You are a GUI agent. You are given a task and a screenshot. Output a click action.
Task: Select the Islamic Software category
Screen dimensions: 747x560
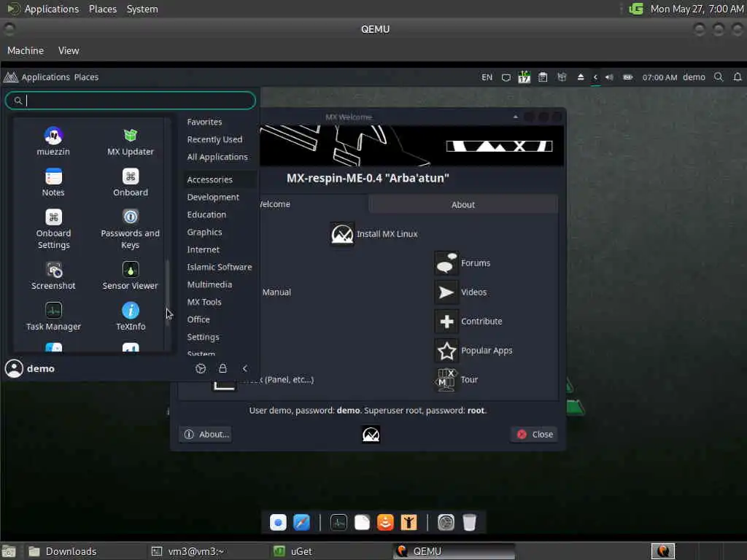click(x=219, y=267)
